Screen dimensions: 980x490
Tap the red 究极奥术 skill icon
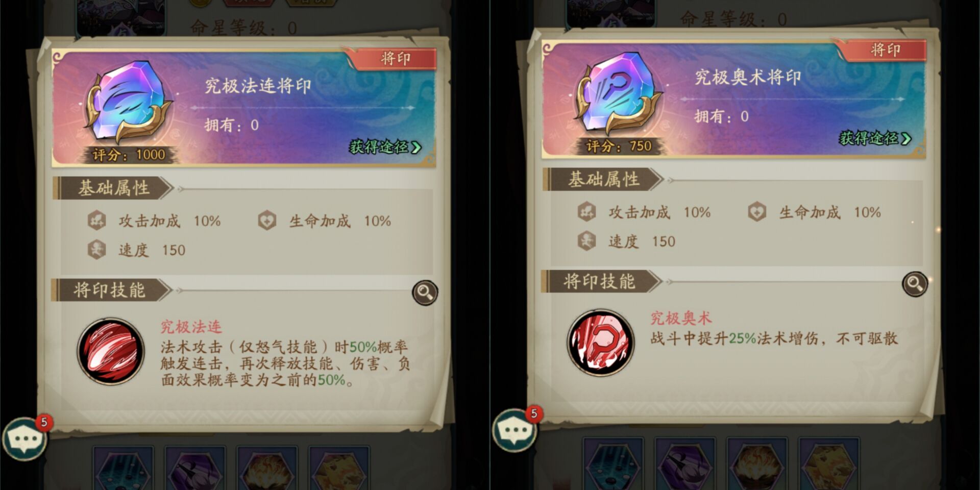tap(601, 342)
